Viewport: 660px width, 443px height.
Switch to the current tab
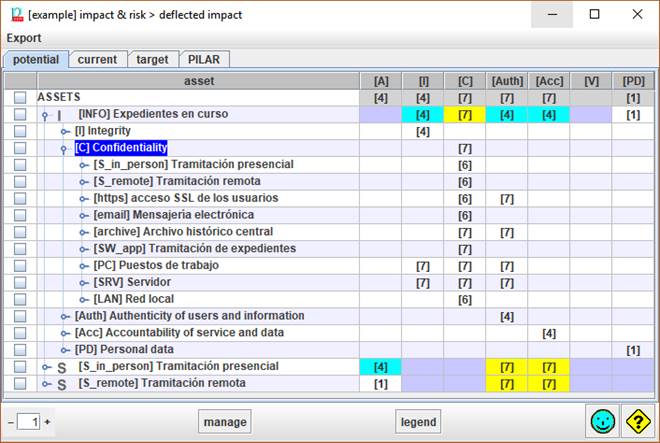point(97,60)
